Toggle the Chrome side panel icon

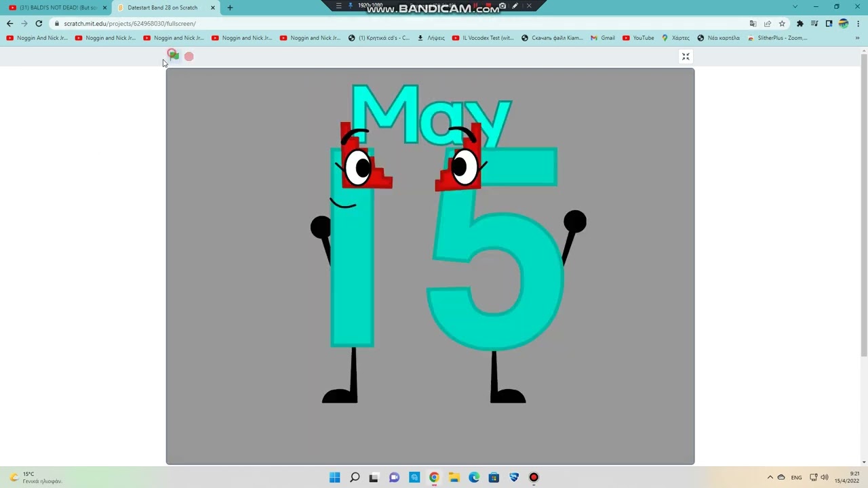pos(829,24)
